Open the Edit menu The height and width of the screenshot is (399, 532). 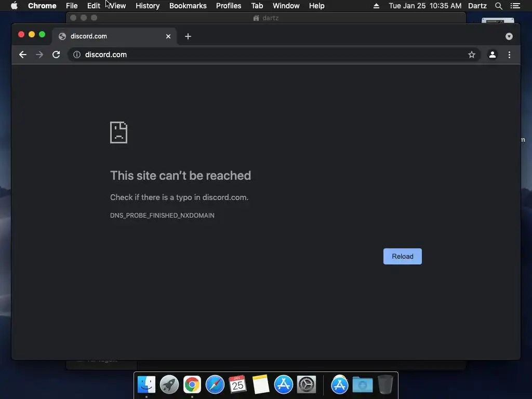[94, 6]
